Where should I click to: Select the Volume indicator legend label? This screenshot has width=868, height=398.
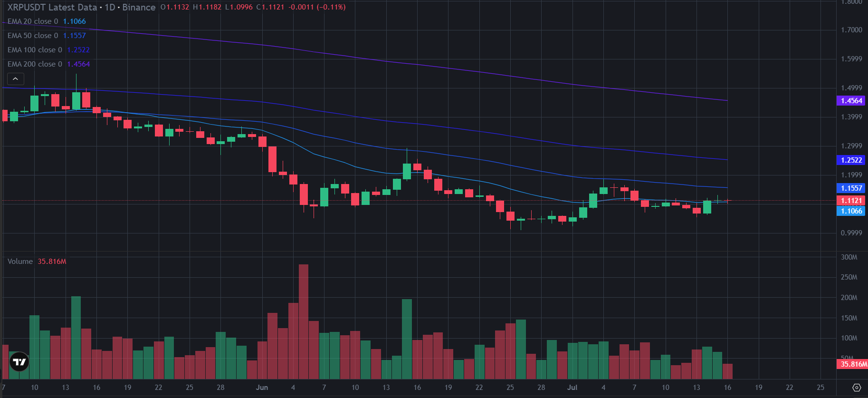(x=20, y=262)
